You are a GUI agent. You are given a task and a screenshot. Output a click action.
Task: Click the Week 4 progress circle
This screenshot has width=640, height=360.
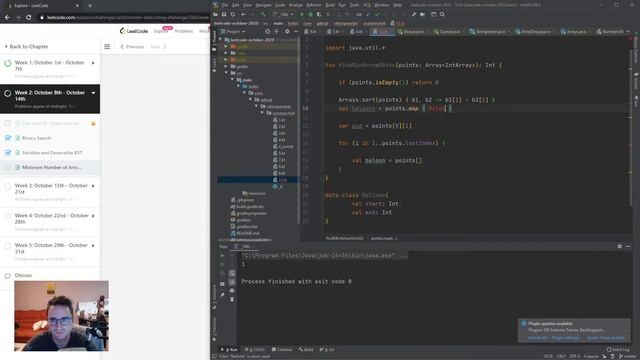click(x=7, y=216)
